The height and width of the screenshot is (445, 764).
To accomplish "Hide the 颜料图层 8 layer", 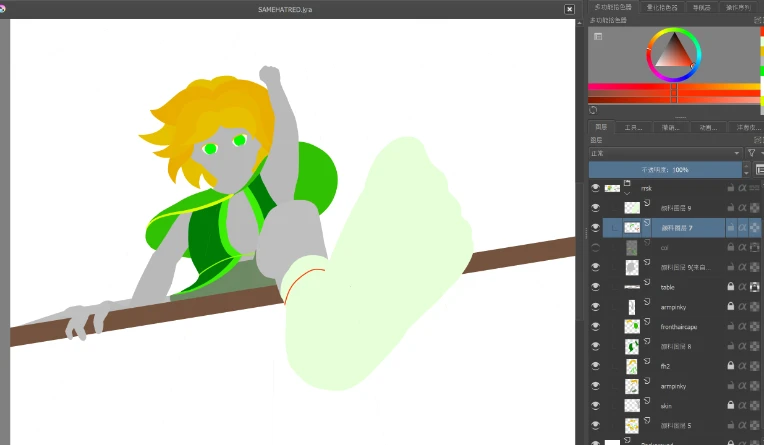I will pos(595,347).
